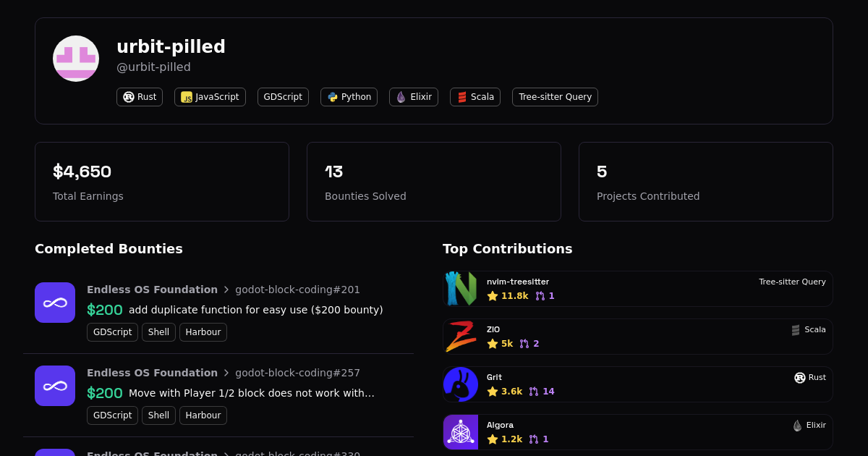The width and height of the screenshot is (868, 456).
Task: Click the Harbour tag under bounty #201
Action: pos(203,332)
